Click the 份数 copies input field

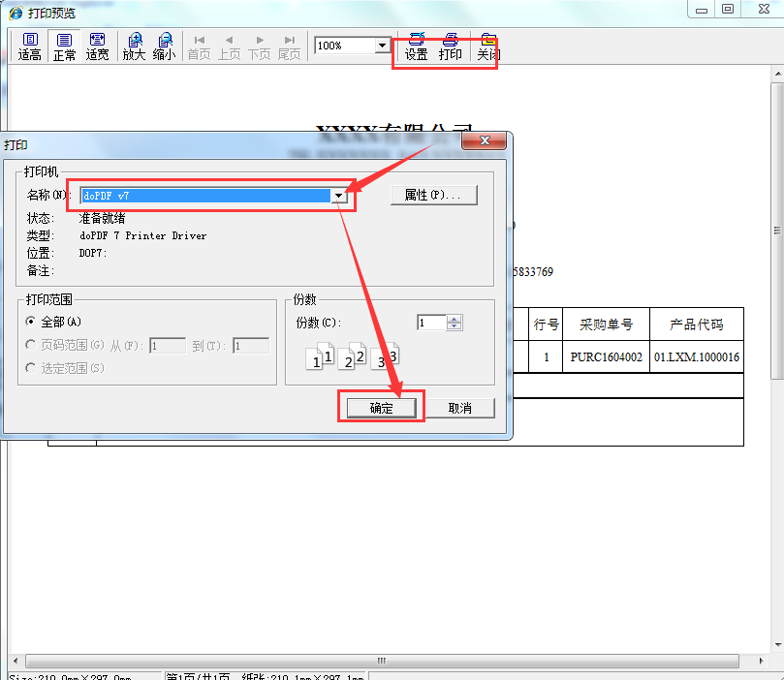click(x=431, y=323)
